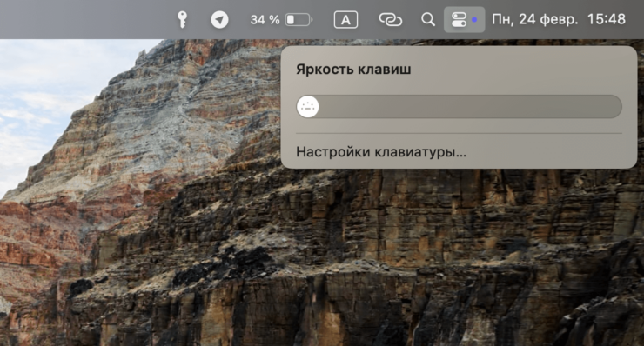
Task: Toggle Control Center icon in menu bar
Action: (464, 19)
